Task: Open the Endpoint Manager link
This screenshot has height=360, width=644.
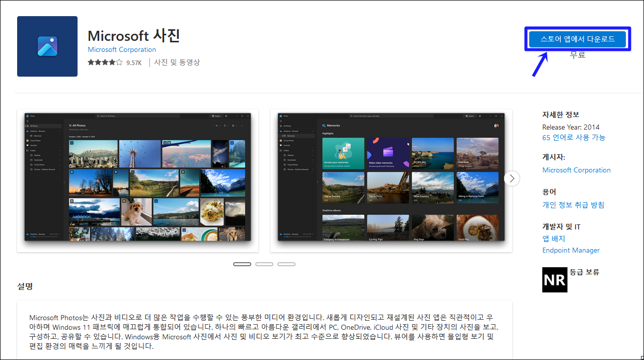Action: (571, 250)
